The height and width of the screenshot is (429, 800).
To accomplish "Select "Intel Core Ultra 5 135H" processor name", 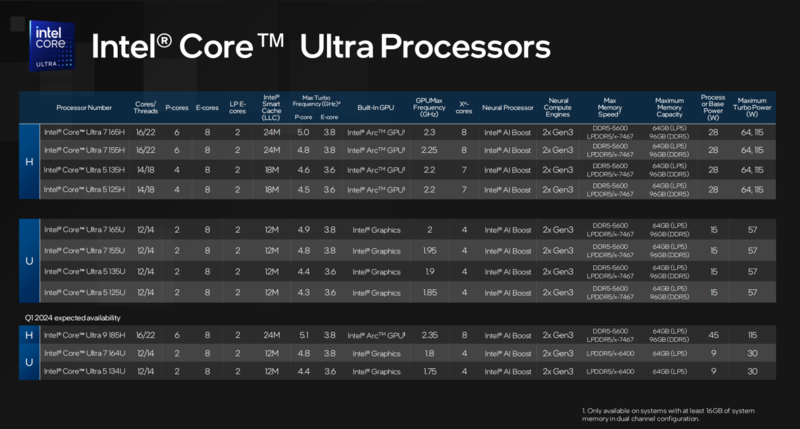I will (84, 170).
